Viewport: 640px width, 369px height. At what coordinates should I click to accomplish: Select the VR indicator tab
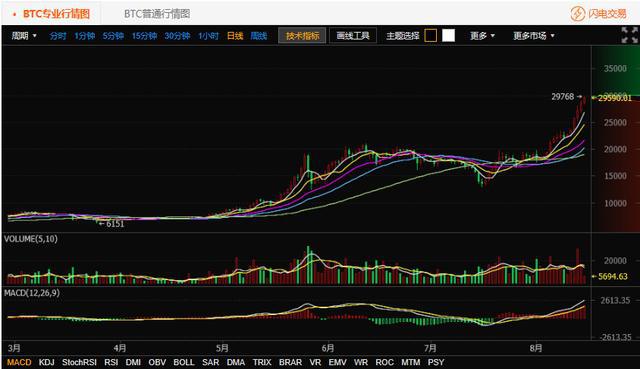click(x=315, y=362)
